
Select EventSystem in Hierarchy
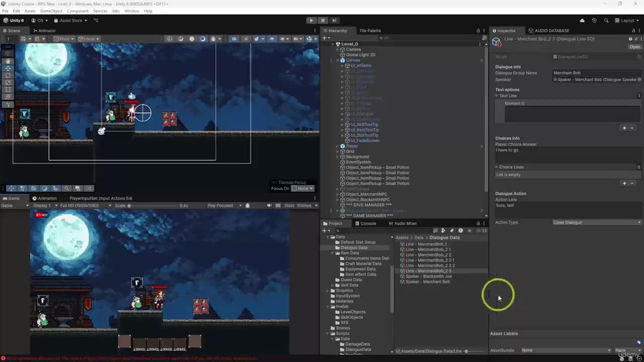coord(358,162)
